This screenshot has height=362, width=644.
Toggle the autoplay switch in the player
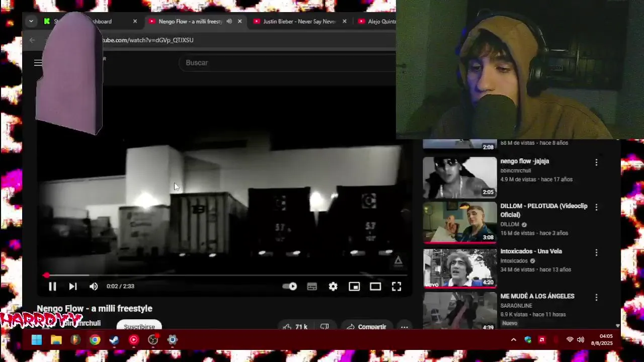tap(290, 287)
